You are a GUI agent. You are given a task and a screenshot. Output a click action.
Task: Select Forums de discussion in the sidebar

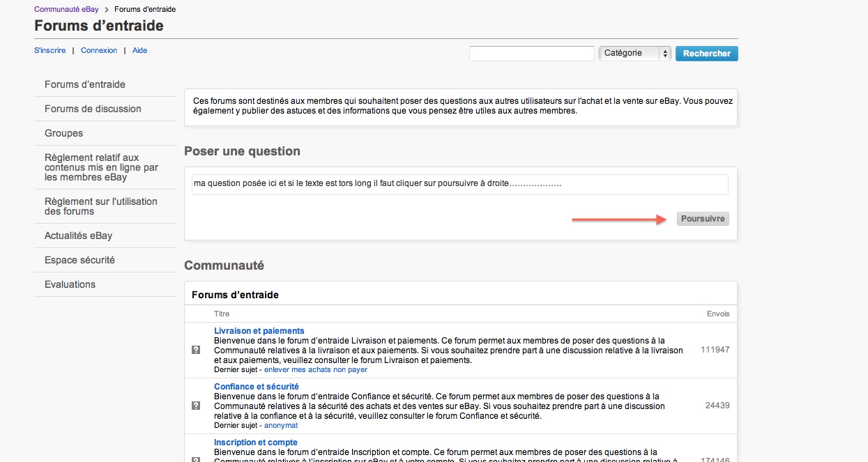coord(93,109)
